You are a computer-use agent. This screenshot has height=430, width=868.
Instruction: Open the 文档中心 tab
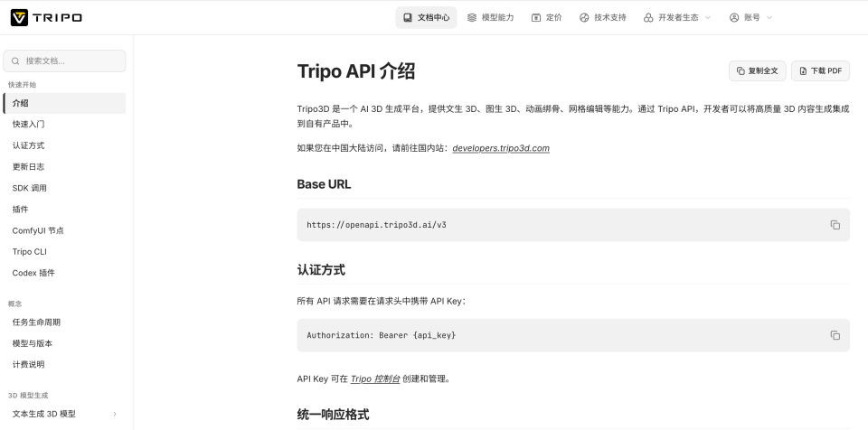[x=426, y=18]
